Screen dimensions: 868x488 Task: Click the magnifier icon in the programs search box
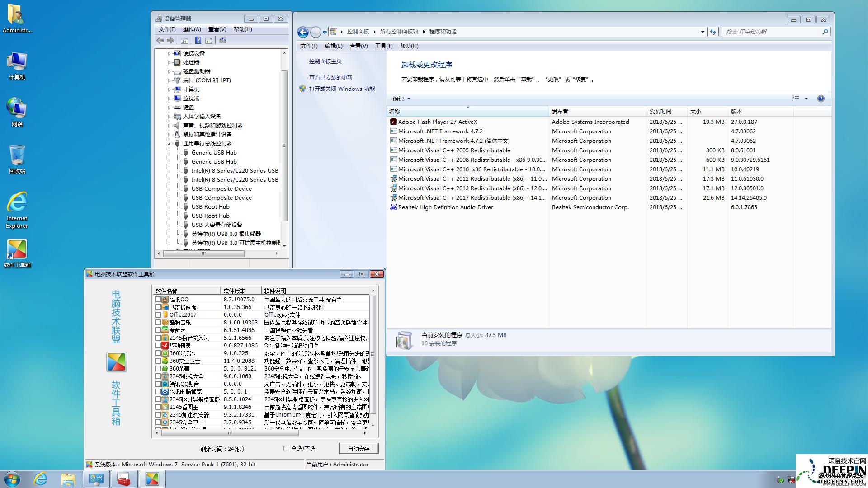pos(825,32)
